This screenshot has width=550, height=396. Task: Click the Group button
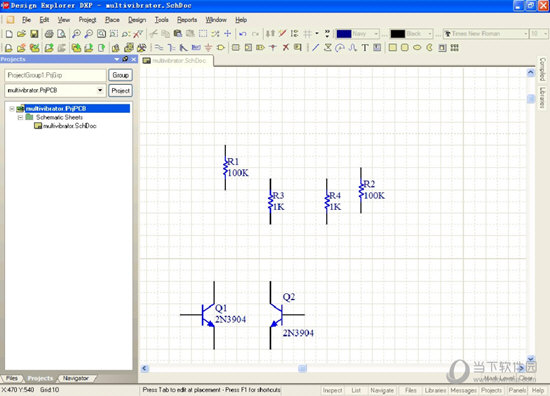click(120, 75)
